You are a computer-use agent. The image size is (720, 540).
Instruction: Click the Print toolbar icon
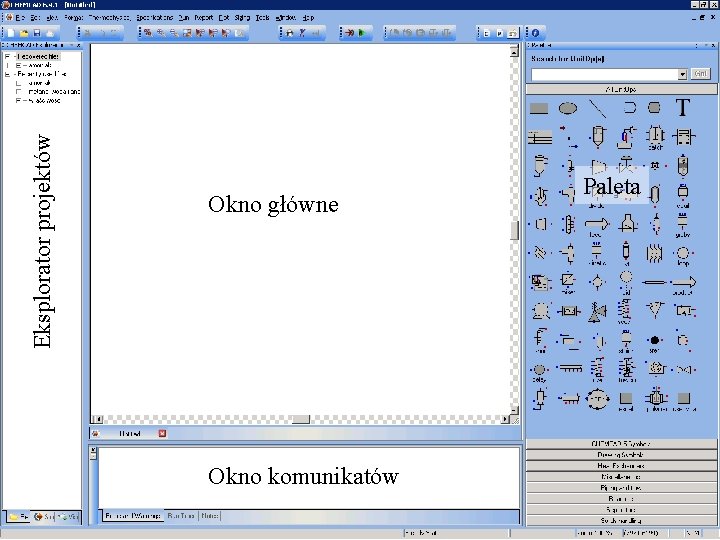click(50, 33)
